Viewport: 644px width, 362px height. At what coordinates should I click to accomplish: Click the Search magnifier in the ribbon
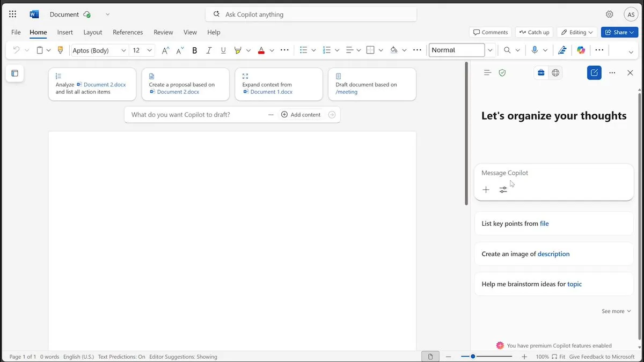(508, 50)
